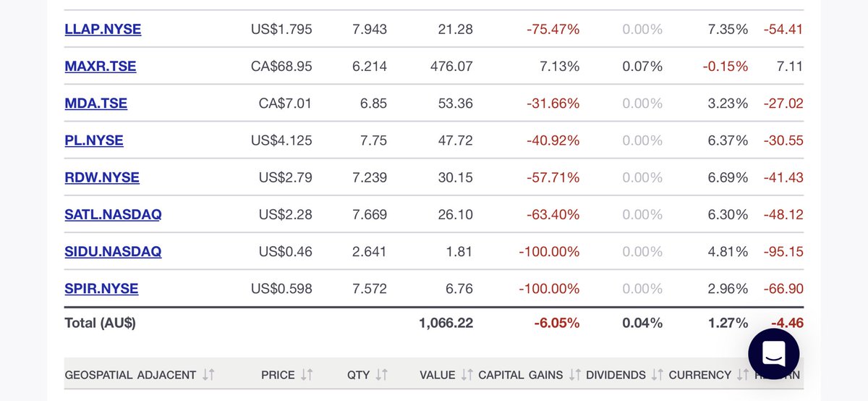Viewport: 868px width, 401px height.
Task: Select PL price US$4.125
Action: [281, 140]
